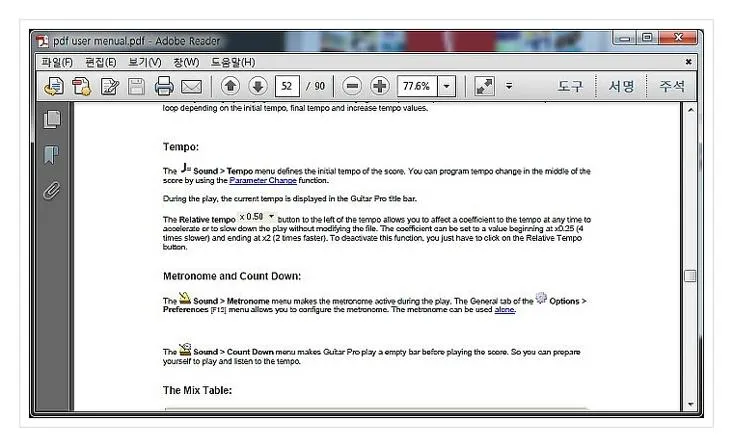Click 'The Mix Table:' heading
This screenshot has width=733, height=447.
pyautogui.click(x=197, y=390)
